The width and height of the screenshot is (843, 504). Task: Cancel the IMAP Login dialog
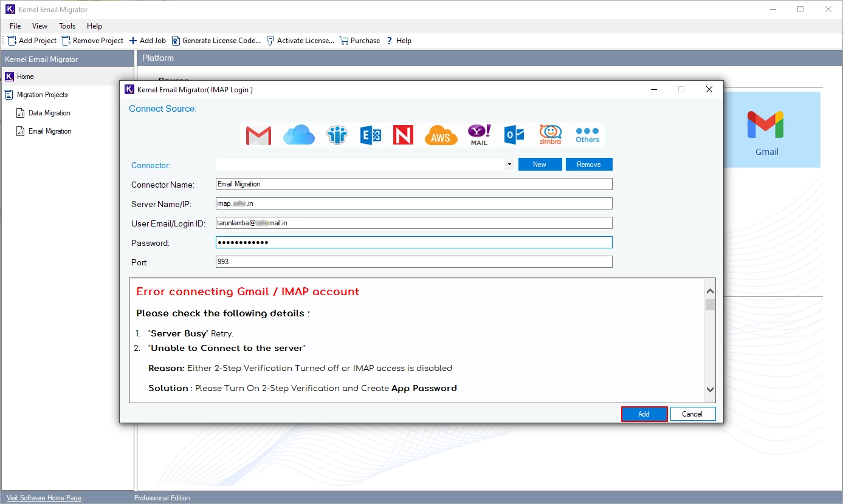click(x=692, y=414)
